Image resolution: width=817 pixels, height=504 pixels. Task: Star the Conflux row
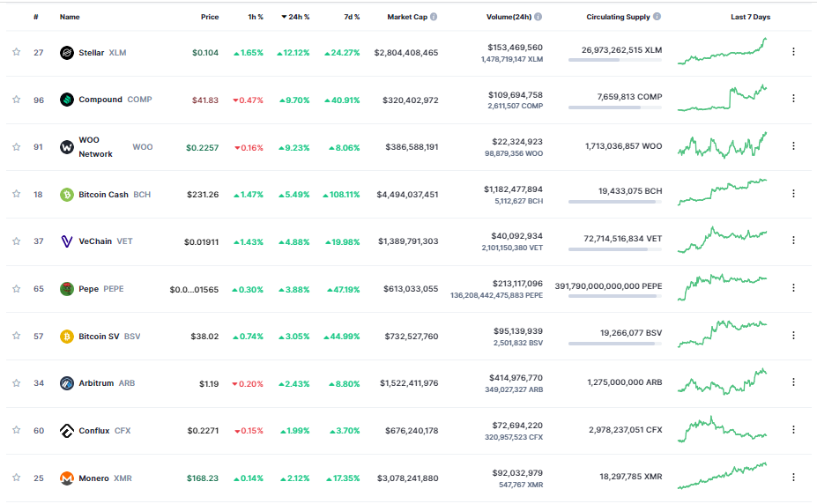pos(17,430)
